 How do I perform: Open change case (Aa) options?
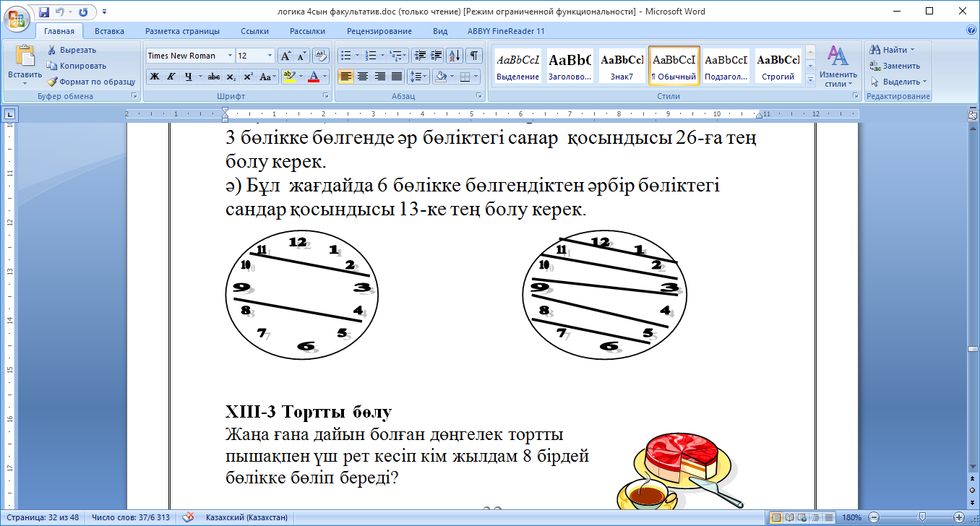(267, 77)
